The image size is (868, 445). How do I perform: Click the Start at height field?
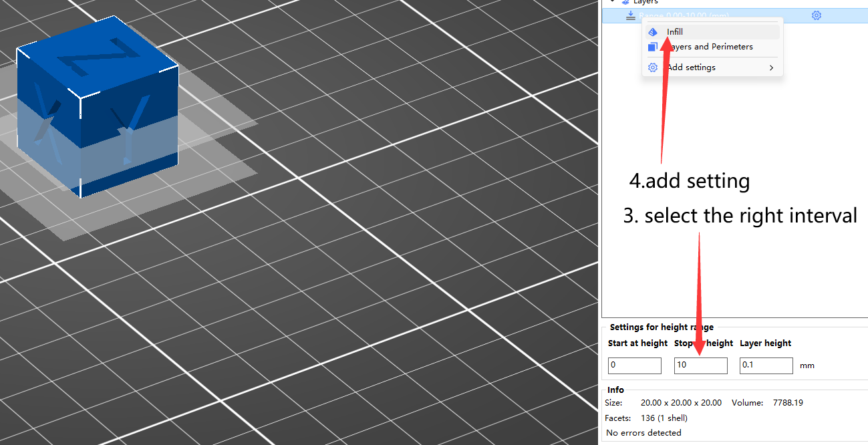click(634, 365)
